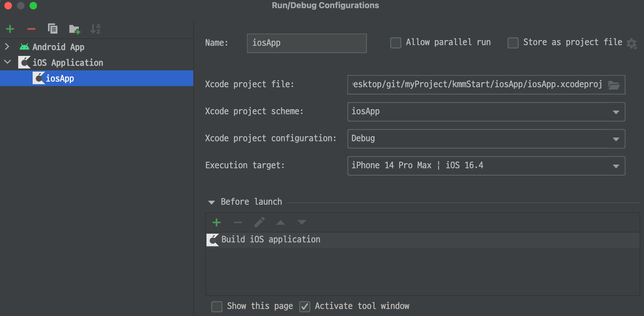Close the dialog with red window button
Viewport: 644px width, 316px height.
[x=8, y=5]
